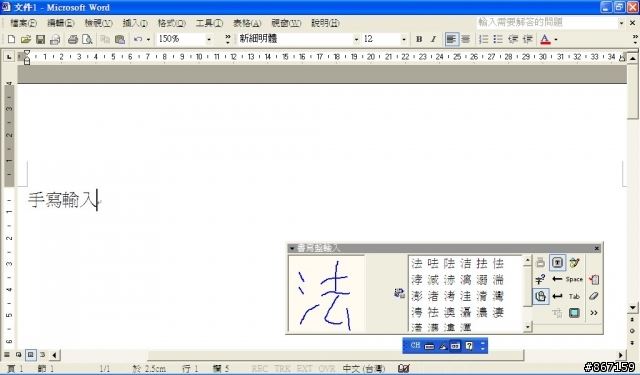Open print preview magnifier icon
Viewport: 640px width, 375px height.
(87, 39)
